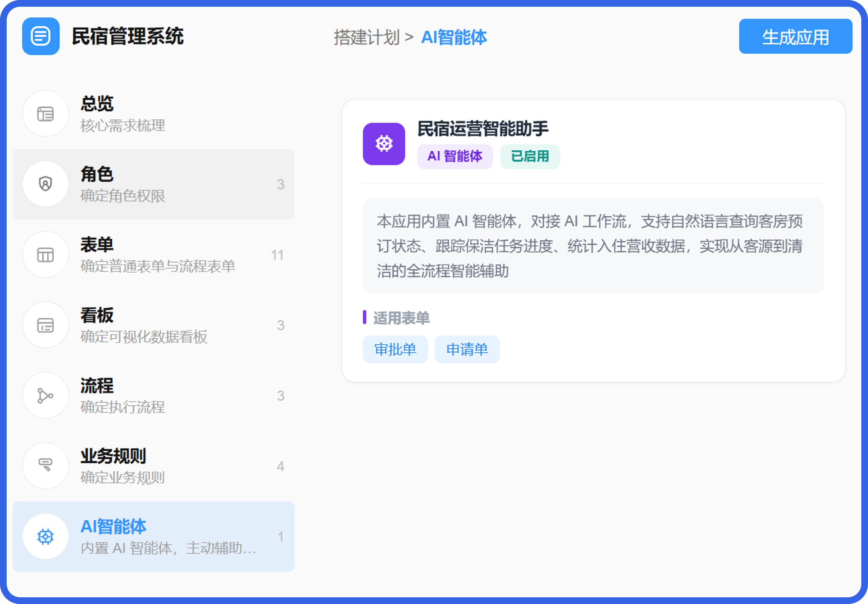Click the count 3 beside 角色
868x604 pixels.
(x=280, y=184)
